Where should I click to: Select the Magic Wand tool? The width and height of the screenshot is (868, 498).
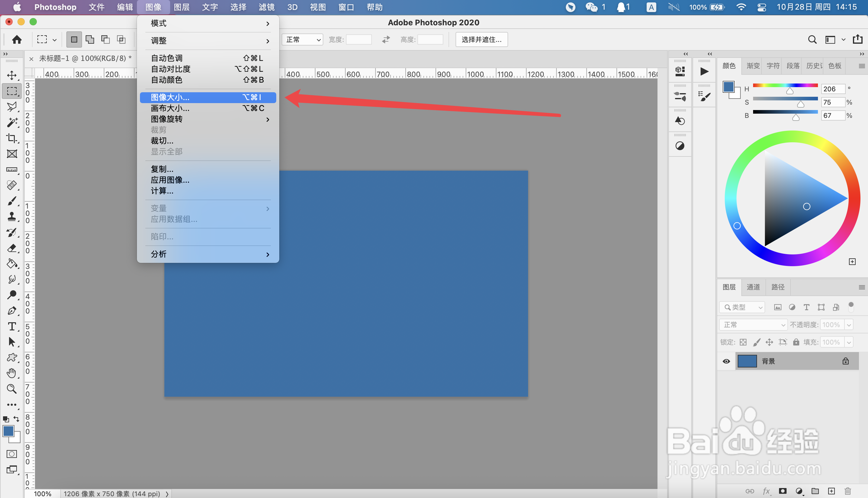tap(12, 122)
